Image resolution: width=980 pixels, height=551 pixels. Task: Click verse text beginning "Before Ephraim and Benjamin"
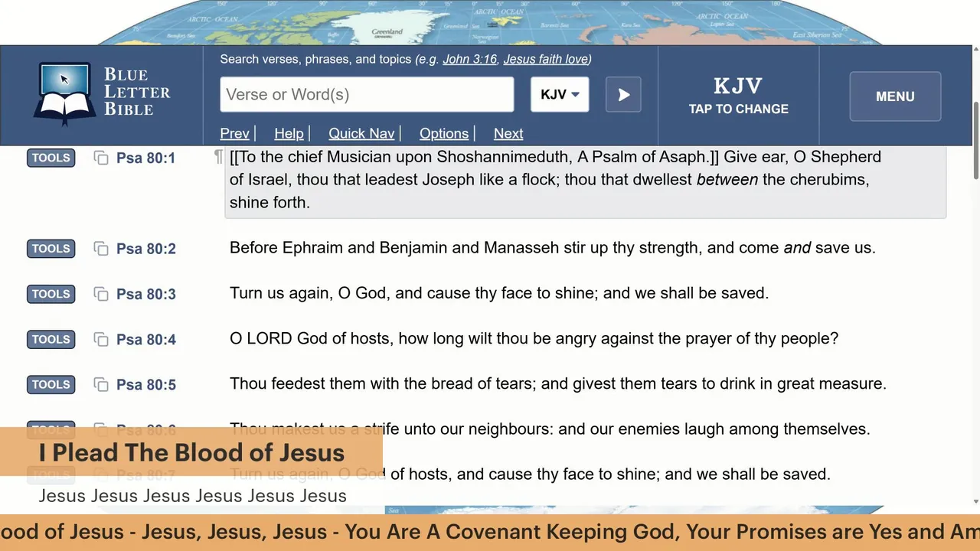coord(552,248)
